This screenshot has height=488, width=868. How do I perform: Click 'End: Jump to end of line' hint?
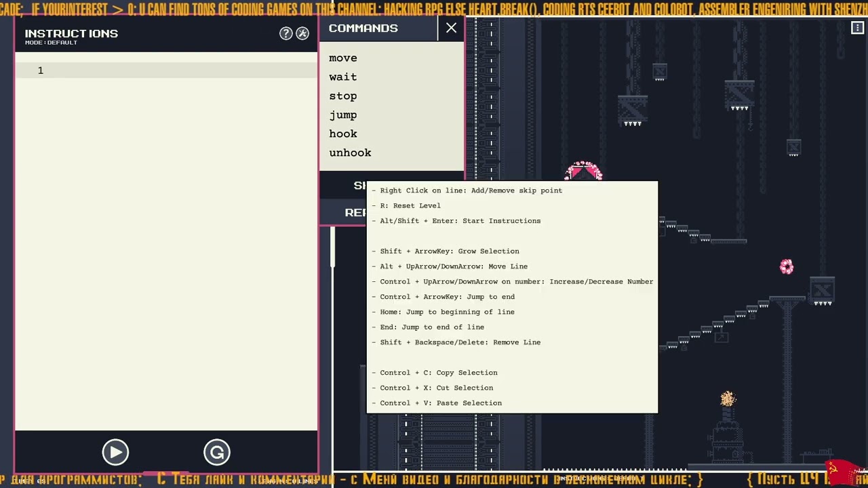pyautogui.click(x=428, y=327)
